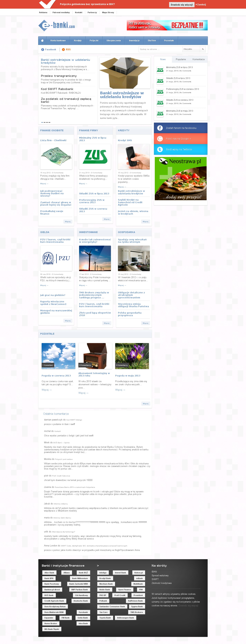Click the large ZUS logo thumbnail
This screenshot has width=246, height=644.
tap(95, 157)
